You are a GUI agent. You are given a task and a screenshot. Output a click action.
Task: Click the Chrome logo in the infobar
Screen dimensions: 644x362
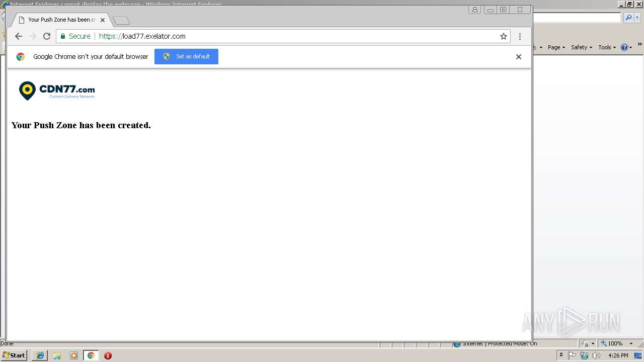tap(21, 56)
